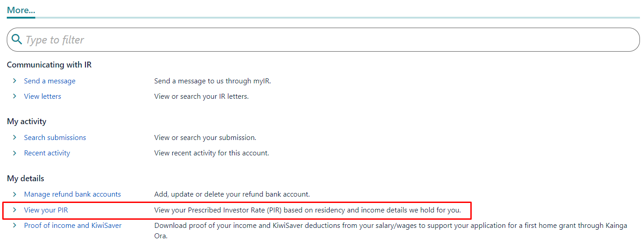
Task: Click the chevron beside Manage refund bank accounts
Action: (x=14, y=194)
